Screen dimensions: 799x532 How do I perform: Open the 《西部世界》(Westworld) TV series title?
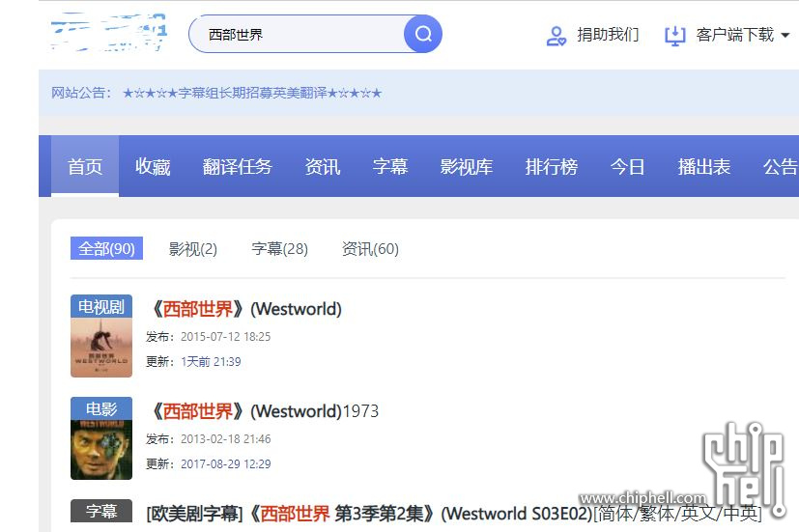244,309
